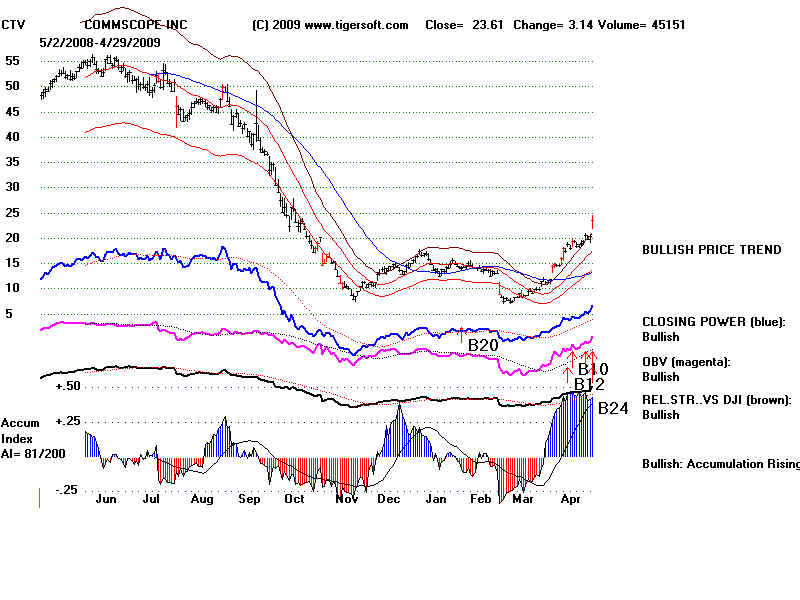This screenshot has height=600, width=800.
Task: Click the Bullish status under OBV
Action: click(661, 377)
